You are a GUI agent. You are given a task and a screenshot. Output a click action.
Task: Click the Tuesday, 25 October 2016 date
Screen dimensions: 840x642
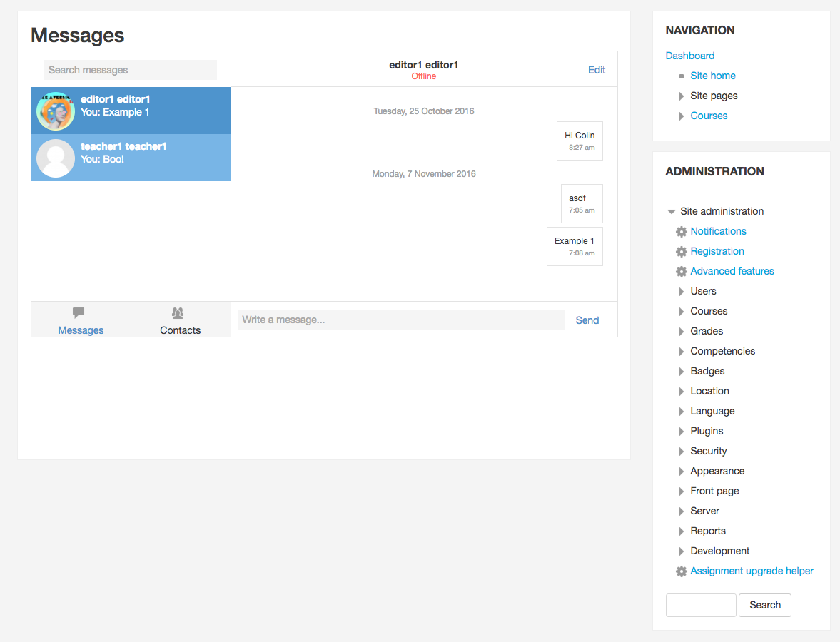coord(424,111)
